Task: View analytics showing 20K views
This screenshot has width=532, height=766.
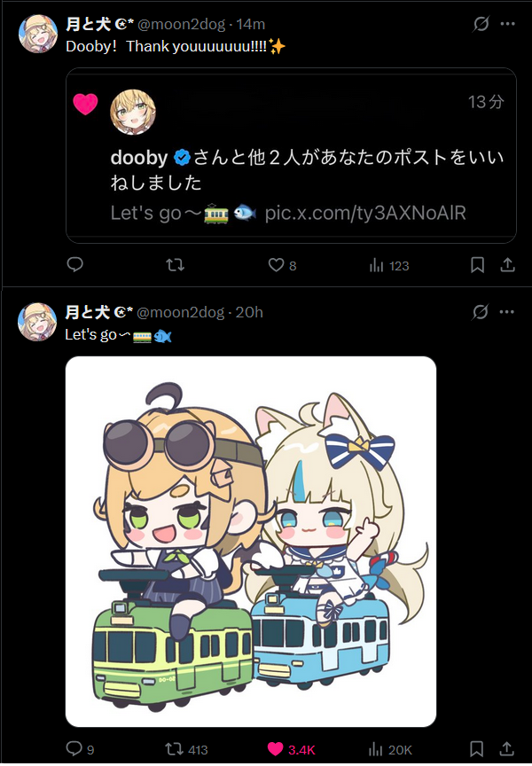Action: pyautogui.click(x=390, y=749)
